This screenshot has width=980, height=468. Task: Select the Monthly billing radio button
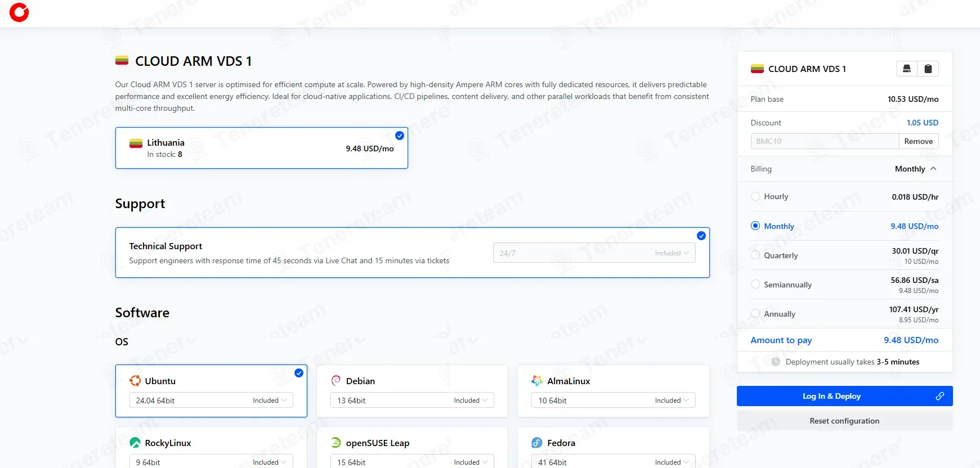click(x=755, y=226)
